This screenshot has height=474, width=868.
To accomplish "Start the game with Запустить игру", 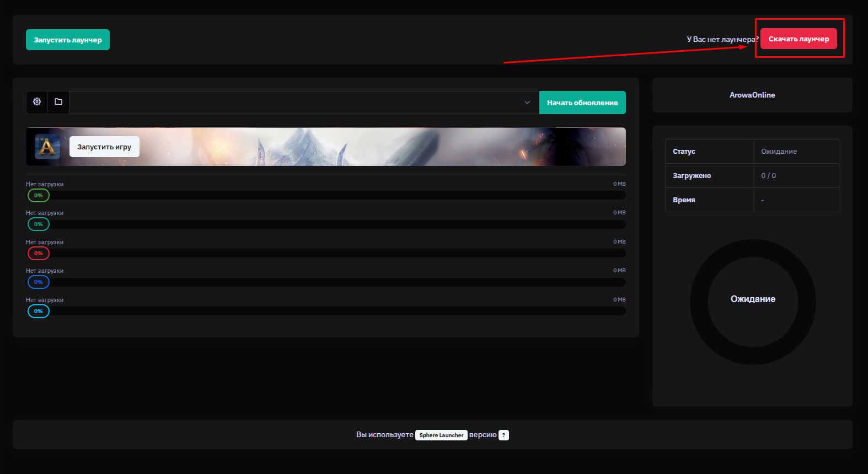I will click(x=104, y=147).
